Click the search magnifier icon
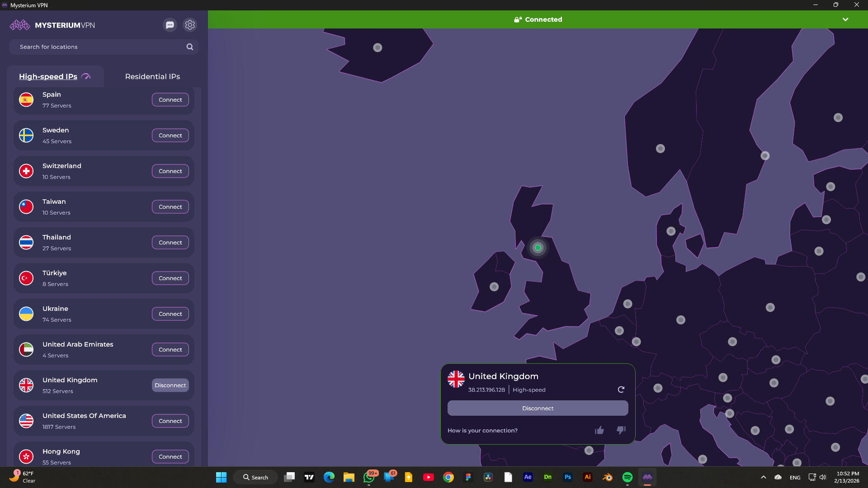The image size is (868, 488). click(x=190, y=47)
